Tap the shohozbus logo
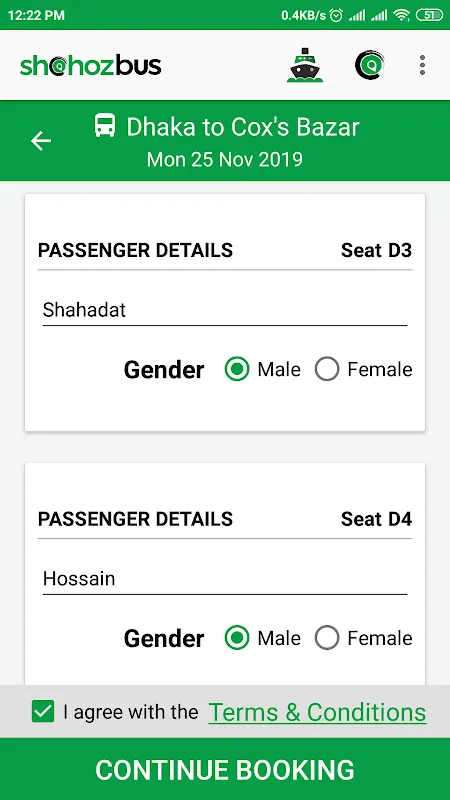The height and width of the screenshot is (800, 450). point(91,66)
